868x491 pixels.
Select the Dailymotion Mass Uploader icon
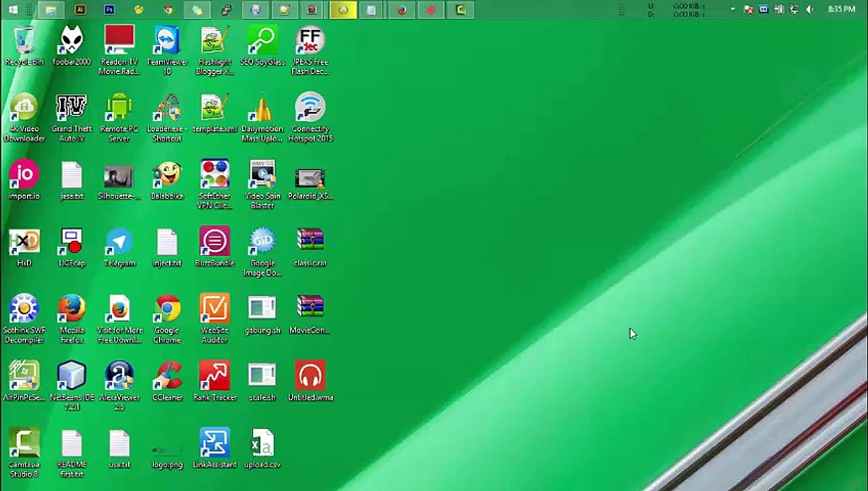point(263,117)
